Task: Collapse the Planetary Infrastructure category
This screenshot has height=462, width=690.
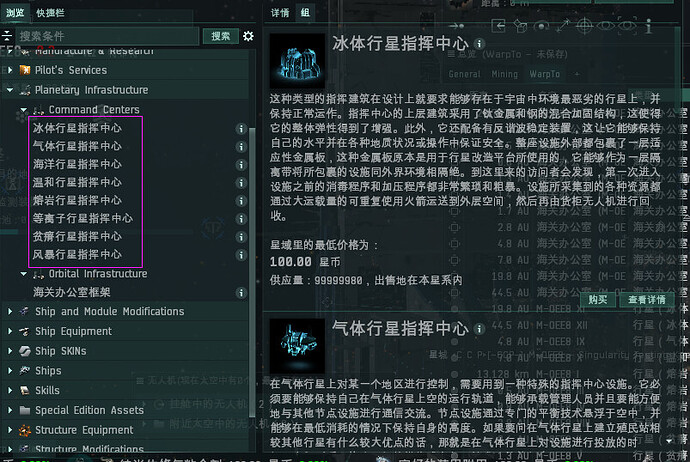Action: tap(11, 90)
